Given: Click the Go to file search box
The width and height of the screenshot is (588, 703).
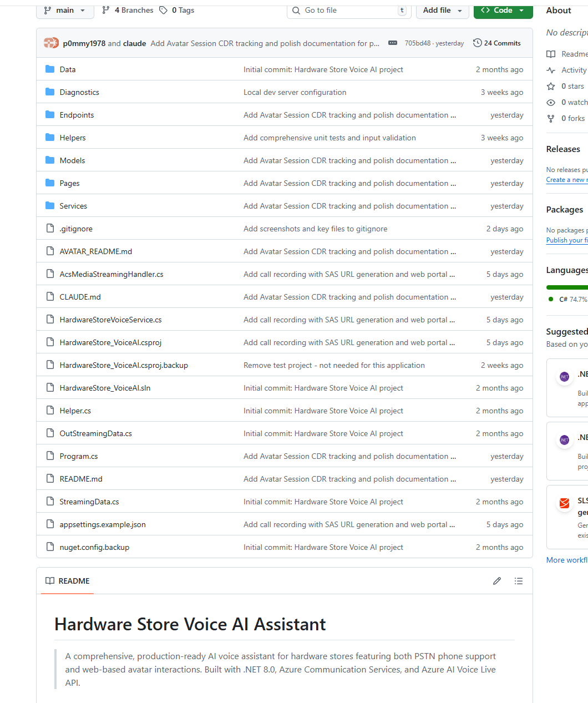Looking at the screenshot, I should 348,11.
